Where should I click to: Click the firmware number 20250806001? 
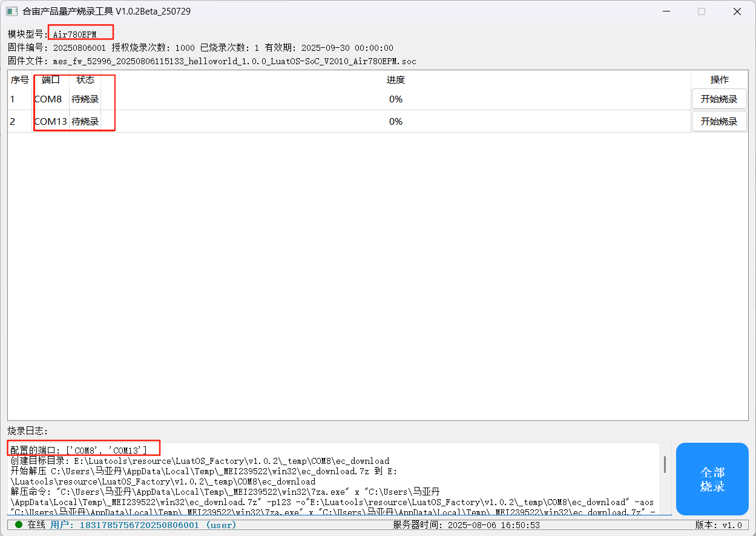point(79,48)
